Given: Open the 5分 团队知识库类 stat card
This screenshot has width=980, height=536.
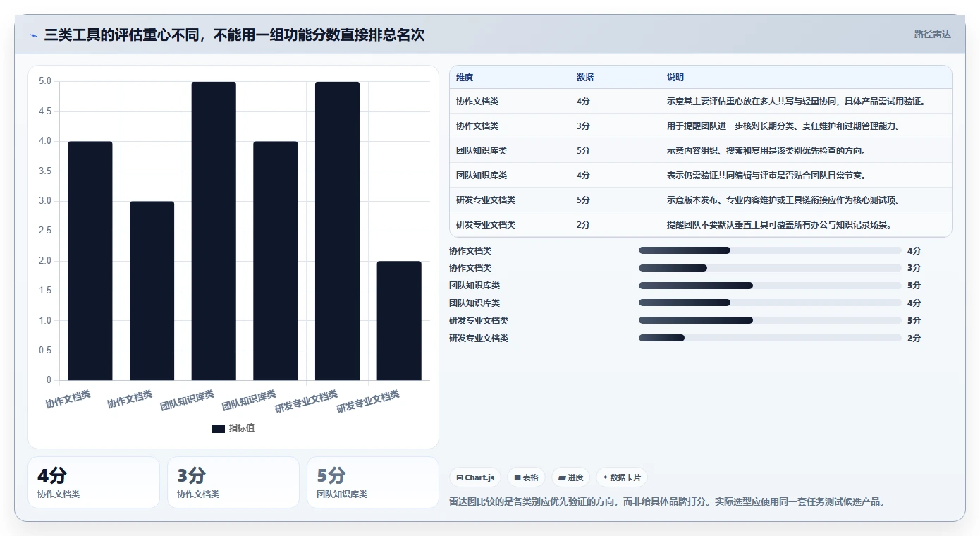Looking at the screenshot, I should 373,482.
